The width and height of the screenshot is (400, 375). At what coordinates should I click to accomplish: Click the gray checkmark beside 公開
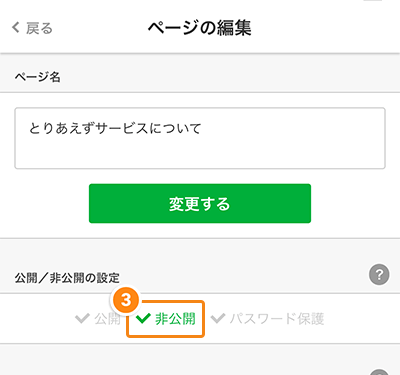(x=82, y=318)
